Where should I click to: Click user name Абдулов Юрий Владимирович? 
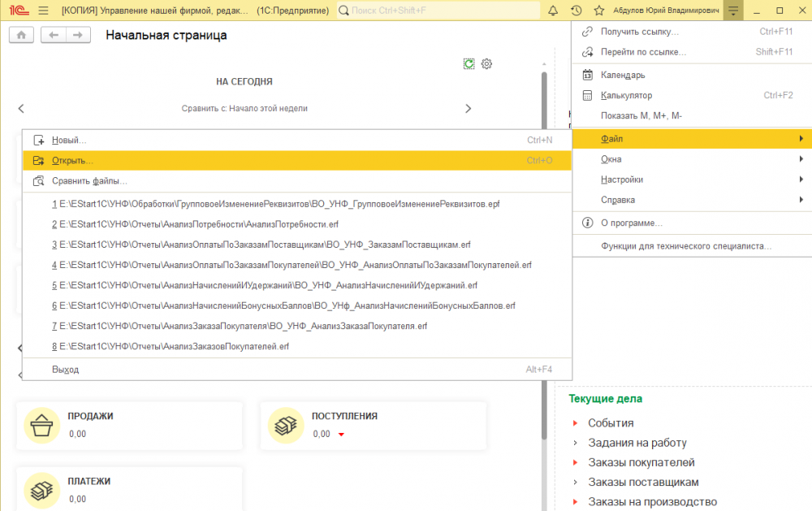pos(666,11)
